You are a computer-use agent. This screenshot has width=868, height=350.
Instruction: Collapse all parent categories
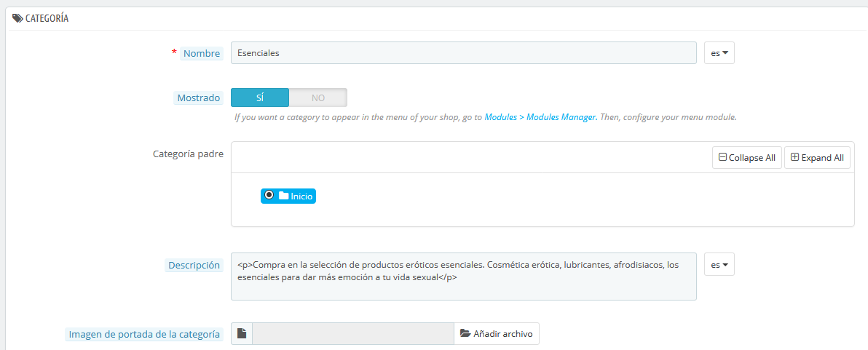tap(747, 158)
